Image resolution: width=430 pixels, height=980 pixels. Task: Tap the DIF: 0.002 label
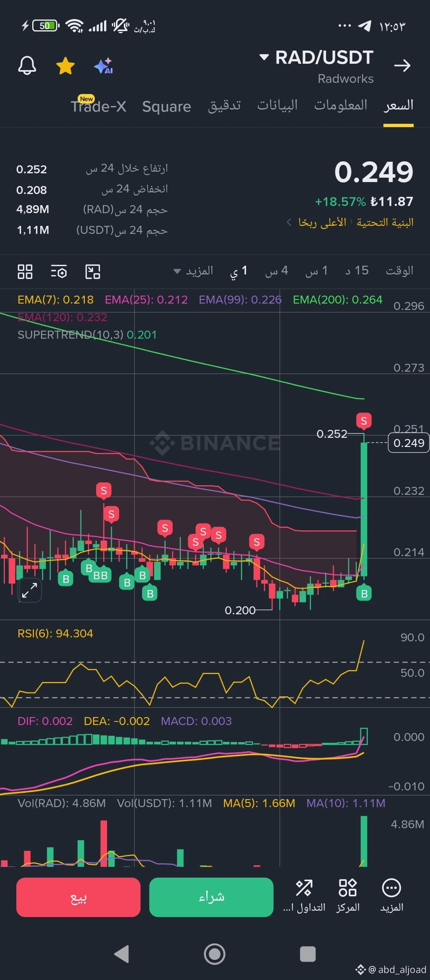(x=45, y=721)
